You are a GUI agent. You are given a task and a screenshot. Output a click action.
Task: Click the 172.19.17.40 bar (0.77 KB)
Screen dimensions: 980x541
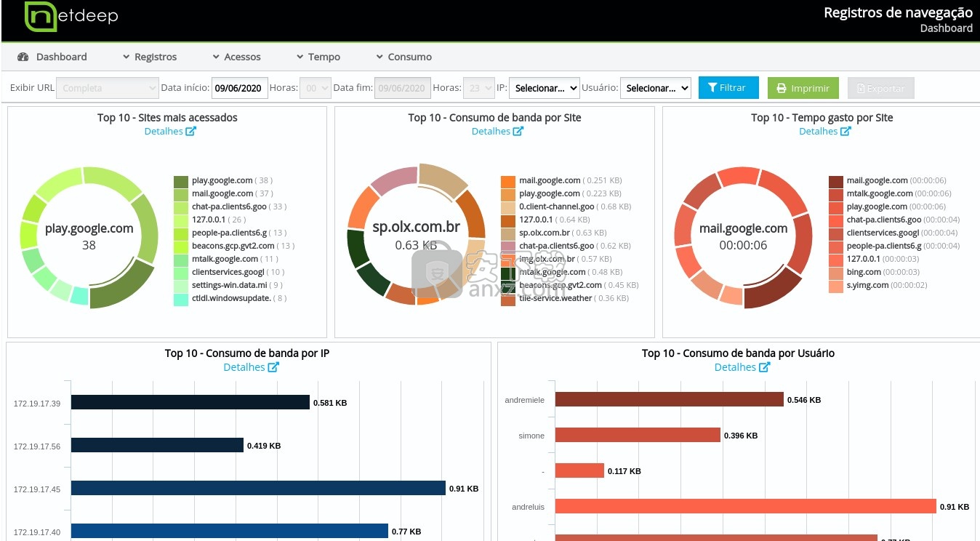pos(230,531)
